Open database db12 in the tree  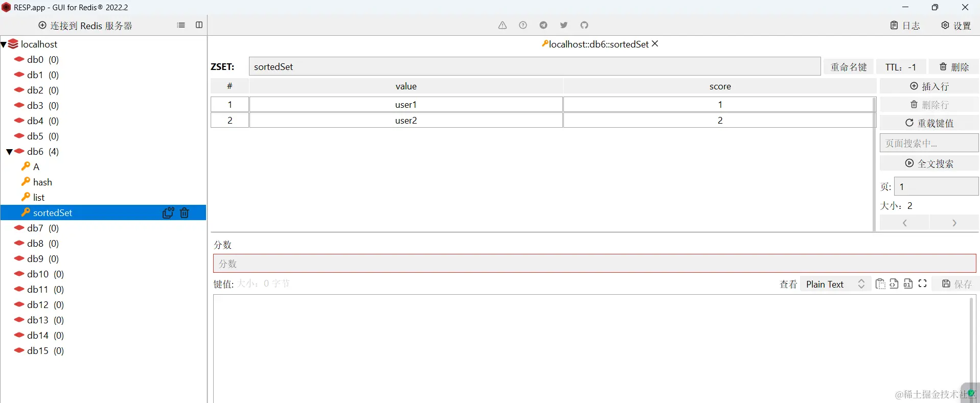click(x=45, y=305)
